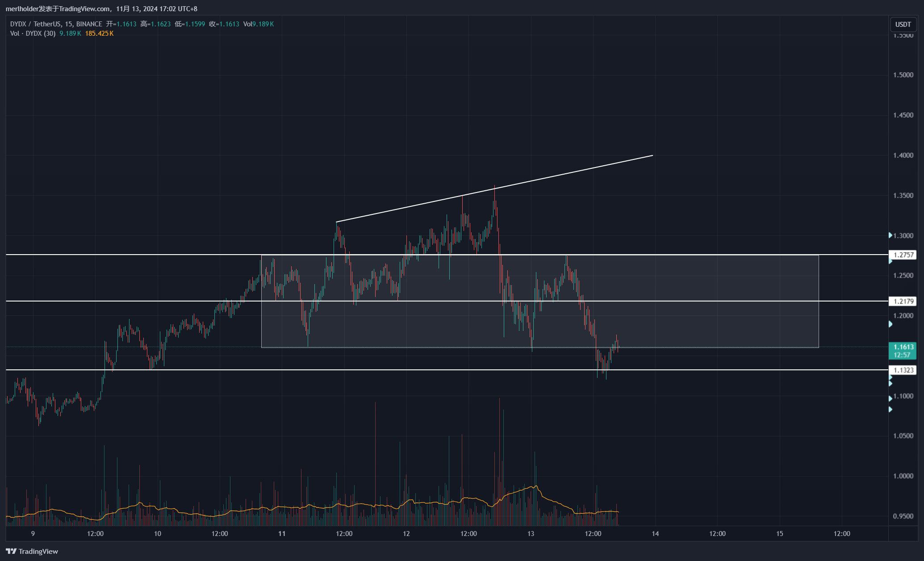Select the 1.1323 horizontal line price label
924x561 pixels.
[903, 370]
